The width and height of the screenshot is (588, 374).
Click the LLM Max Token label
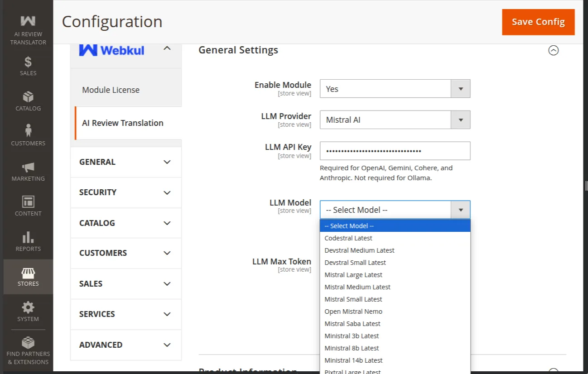(x=282, y=261)
